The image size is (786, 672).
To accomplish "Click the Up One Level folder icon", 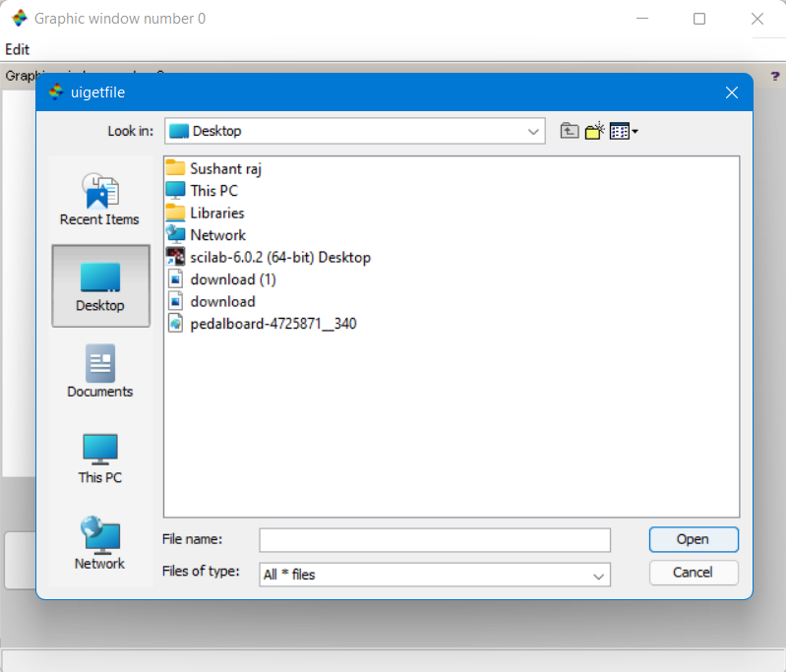I will (569, 132).
